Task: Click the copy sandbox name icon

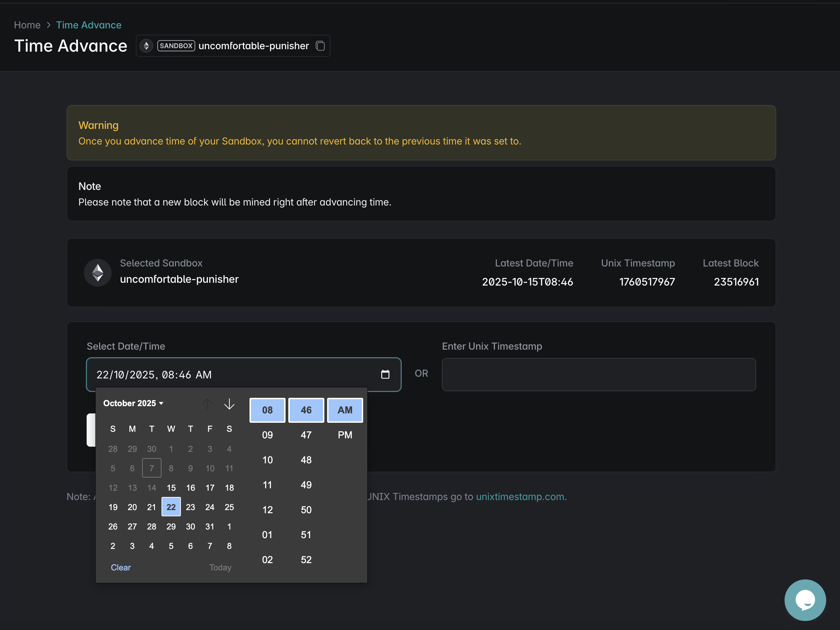Action: pyautogui.click(x=320, y=46)
